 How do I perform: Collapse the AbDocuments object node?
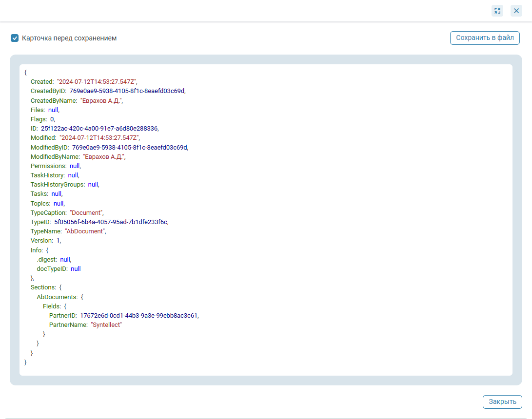coord(57,297)
